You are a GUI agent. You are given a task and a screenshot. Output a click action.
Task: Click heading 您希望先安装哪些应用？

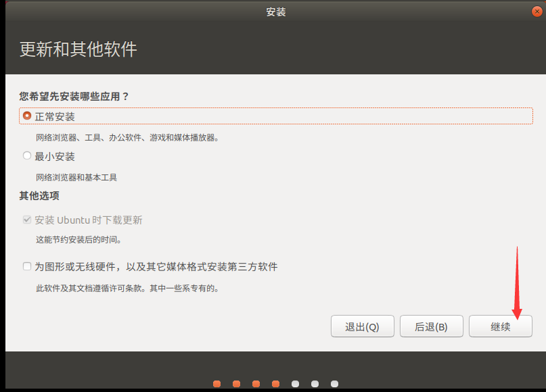(74, 97)
